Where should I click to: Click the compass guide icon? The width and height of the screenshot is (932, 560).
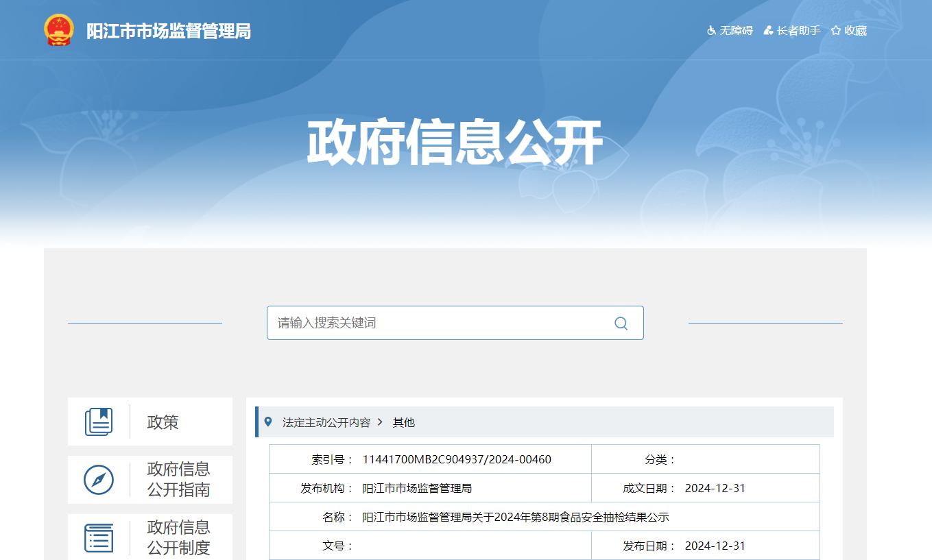(99, 480)
